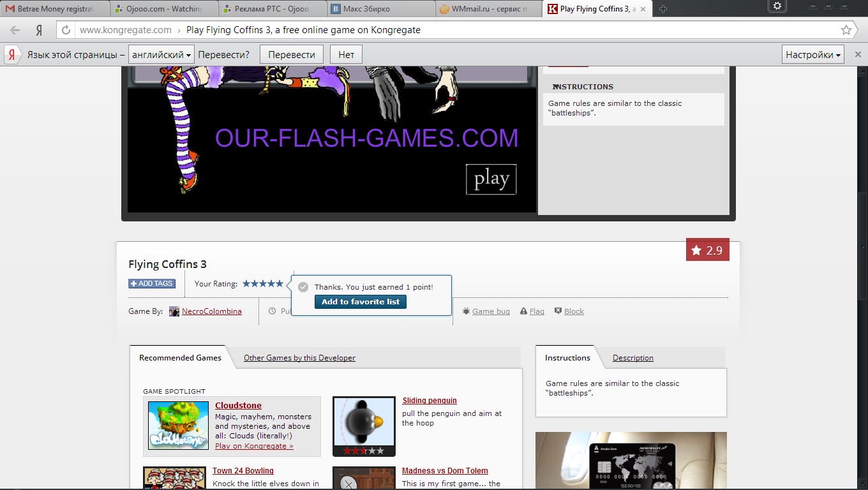Decline translation with the Нет button
Image resolution: width=868 pixels, height=490 pixels.
(x=347, y=55)
